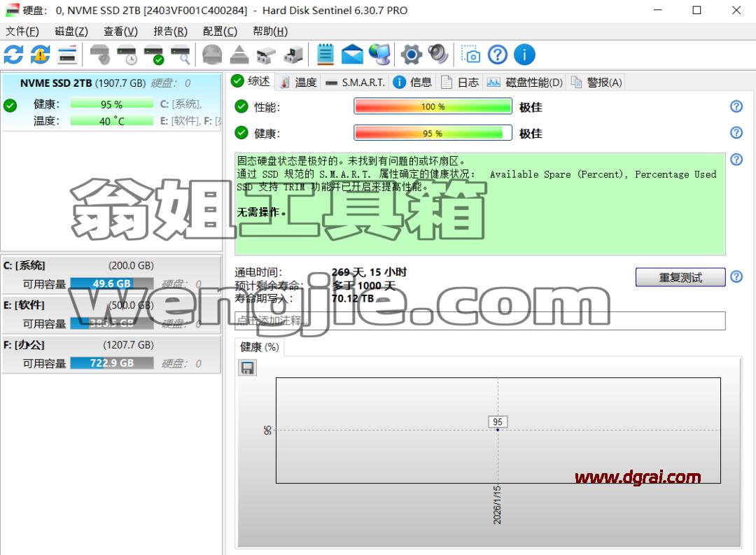Click the blue info circle toolbar icon
The height and width of the screenshot is (555, 756).
(524, 55)
